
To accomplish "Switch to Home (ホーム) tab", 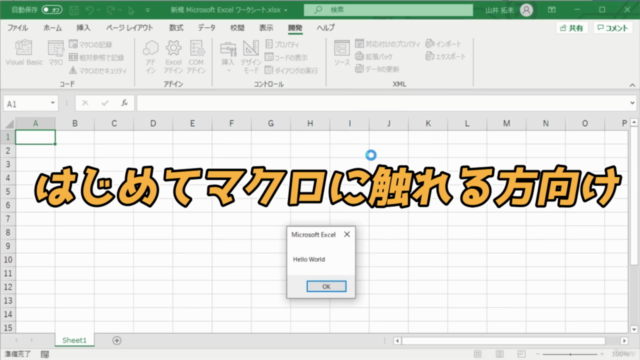I will pos(52,28).
